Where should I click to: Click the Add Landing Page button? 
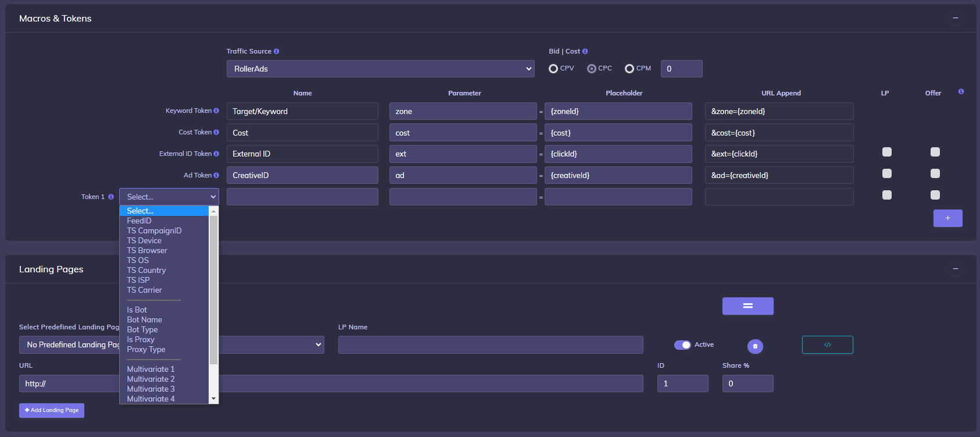[52, 410]
